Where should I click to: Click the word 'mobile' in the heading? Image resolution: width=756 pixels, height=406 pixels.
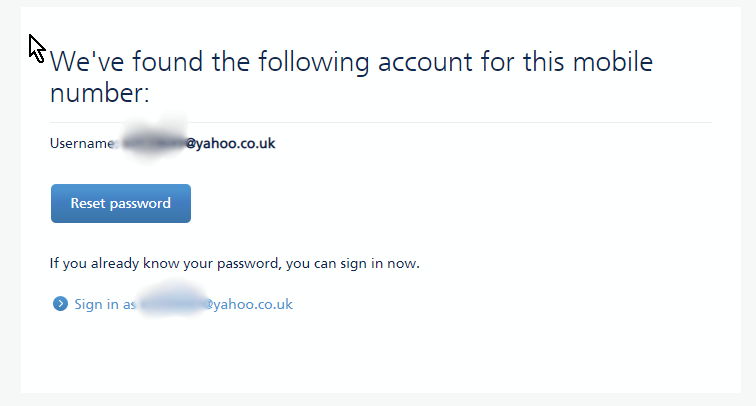coord(614,63)
